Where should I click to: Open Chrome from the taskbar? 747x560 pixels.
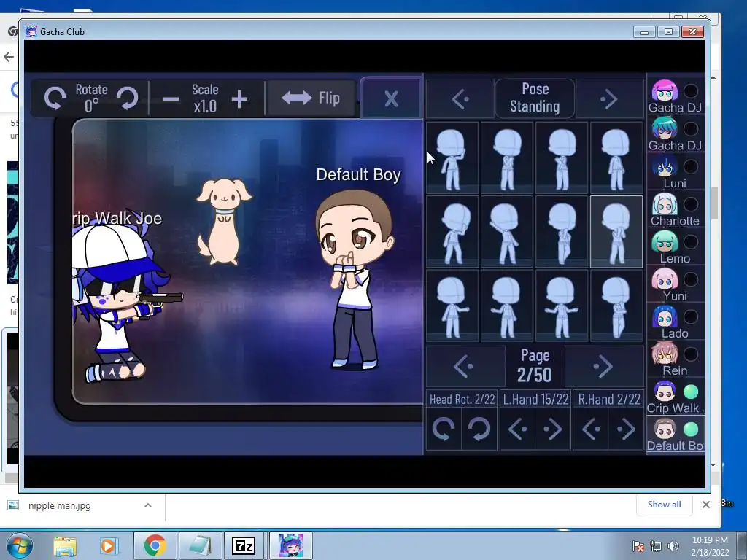(x=155, y=545)
